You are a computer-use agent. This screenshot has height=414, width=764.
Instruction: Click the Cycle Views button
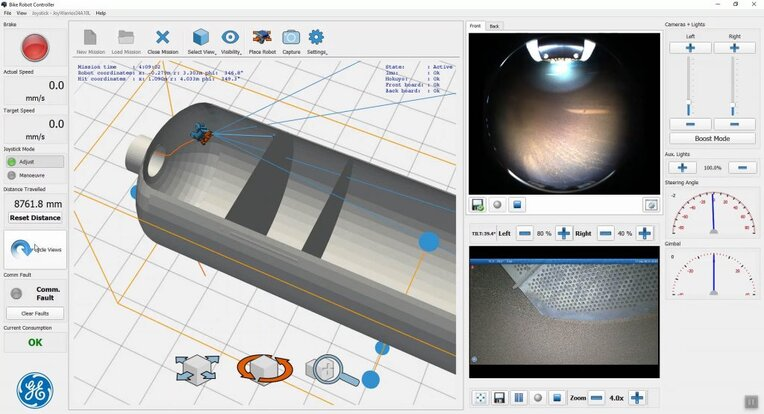pyautogui.click(x=35, y=249)
